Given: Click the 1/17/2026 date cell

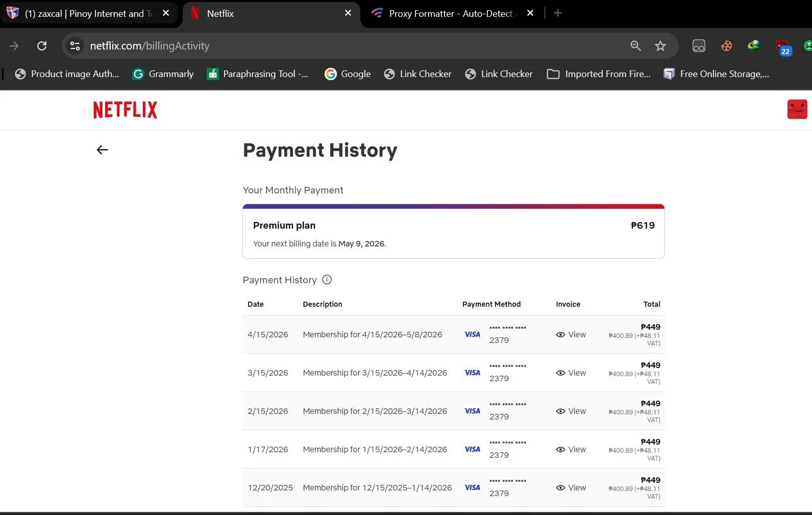Looking at the screenshot, I should pos(268,450).
